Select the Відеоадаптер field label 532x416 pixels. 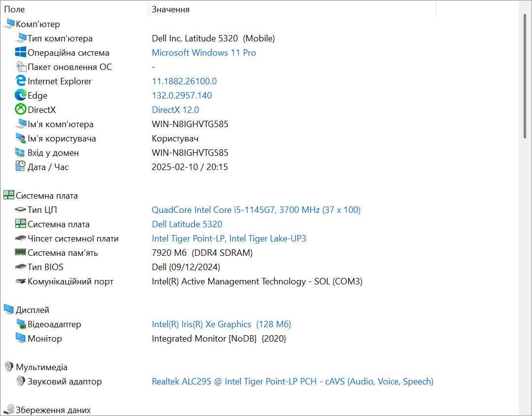tap(54, 324)
